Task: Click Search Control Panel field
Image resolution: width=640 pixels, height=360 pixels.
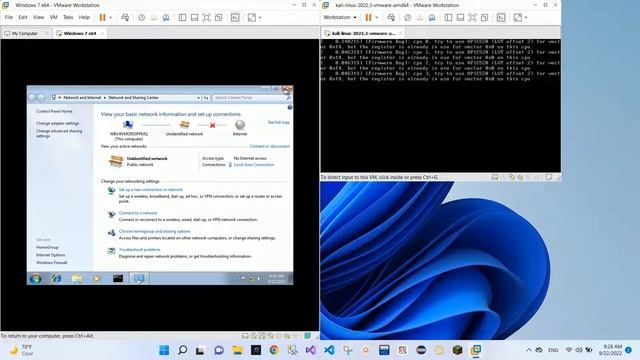Action: [x=249, y=98]
